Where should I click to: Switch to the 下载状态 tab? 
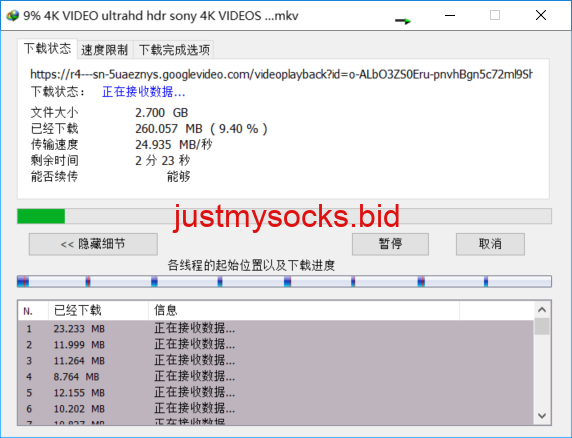[47, 49]
